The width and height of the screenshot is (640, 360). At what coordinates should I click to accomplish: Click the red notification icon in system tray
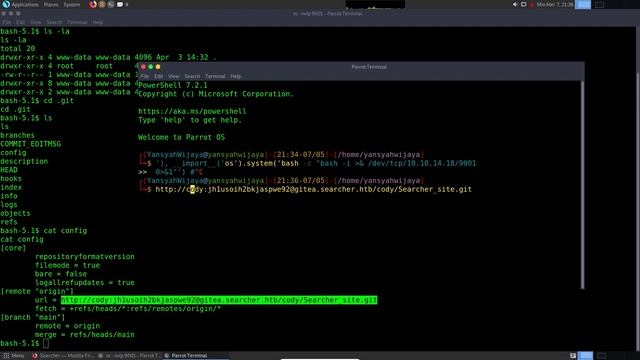(532, 4)
